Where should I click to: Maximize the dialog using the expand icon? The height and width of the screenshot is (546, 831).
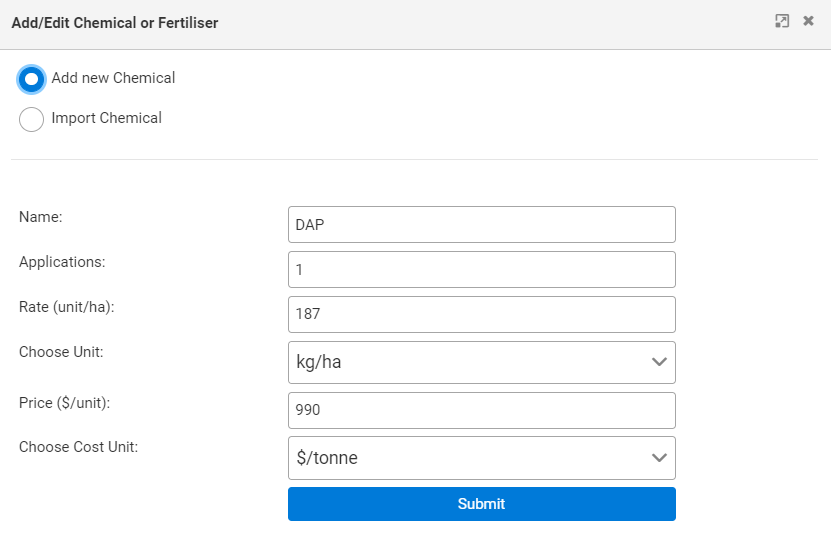(782, 21)
